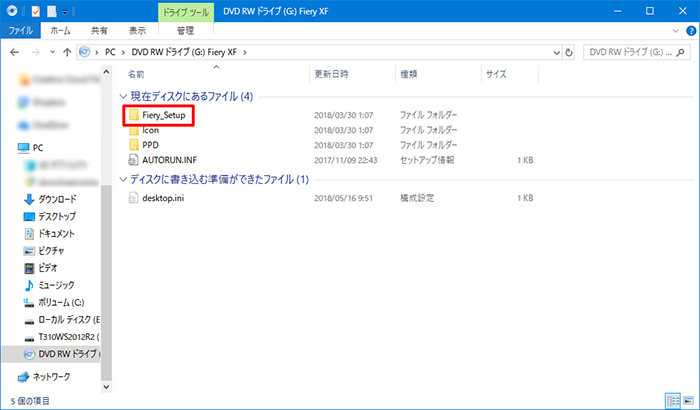Click the address bar drive icon
This screenshot has width=700, height=410.
pos(84,52)
